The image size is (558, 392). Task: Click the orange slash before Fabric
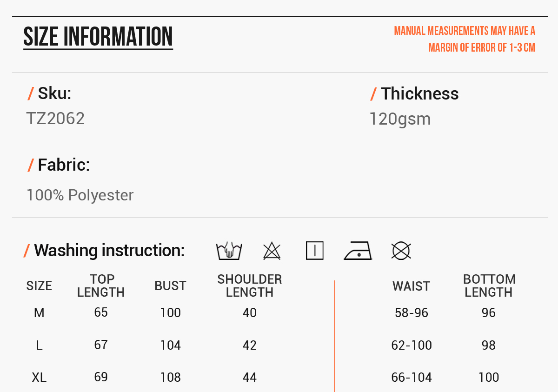[x=31, y=165]
